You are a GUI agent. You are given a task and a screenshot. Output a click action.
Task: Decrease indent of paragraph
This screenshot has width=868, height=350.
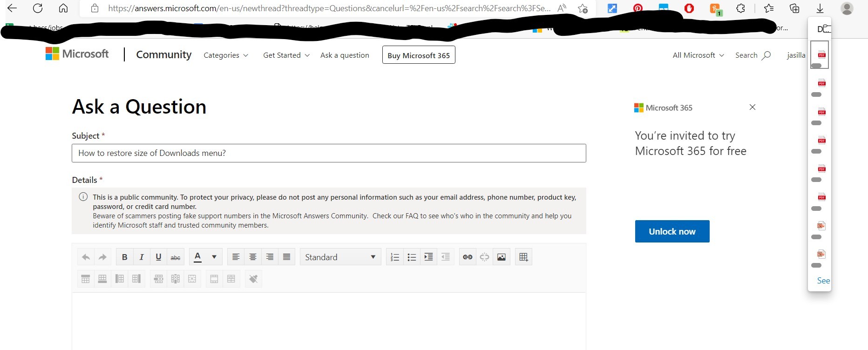coord(446,257)
